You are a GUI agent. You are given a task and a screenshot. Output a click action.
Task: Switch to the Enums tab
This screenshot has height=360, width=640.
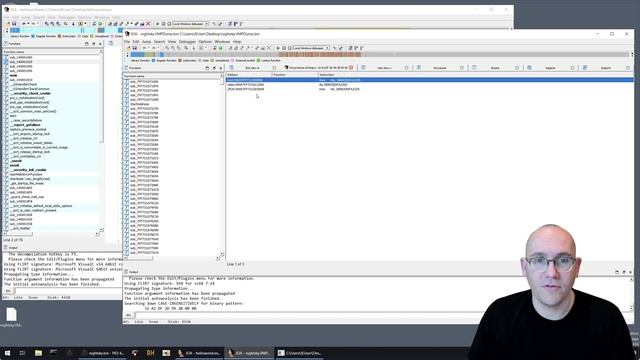[495, 68]
